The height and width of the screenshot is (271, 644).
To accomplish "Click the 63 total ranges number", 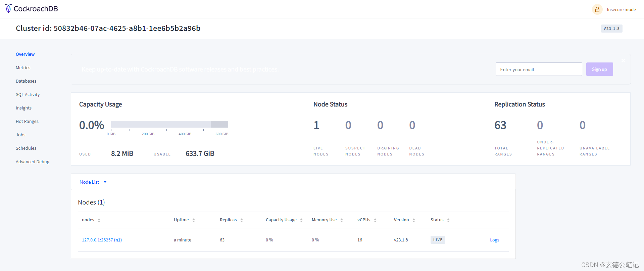I will (x=500, y=125).
